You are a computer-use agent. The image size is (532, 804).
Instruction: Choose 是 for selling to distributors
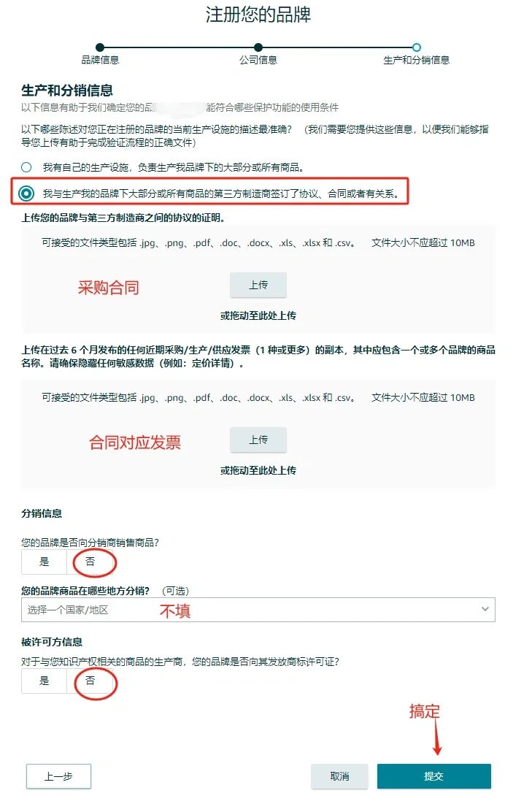point(44,562)
